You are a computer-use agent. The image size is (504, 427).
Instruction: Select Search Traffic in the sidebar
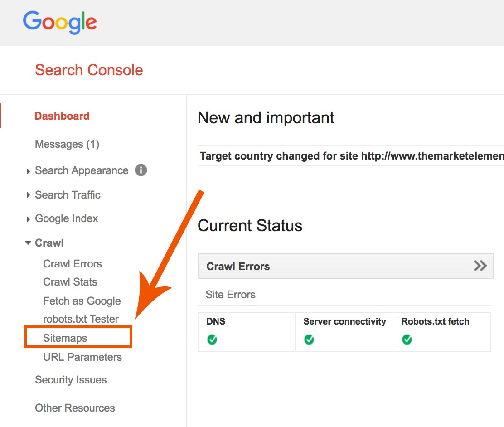pos(68,195)
